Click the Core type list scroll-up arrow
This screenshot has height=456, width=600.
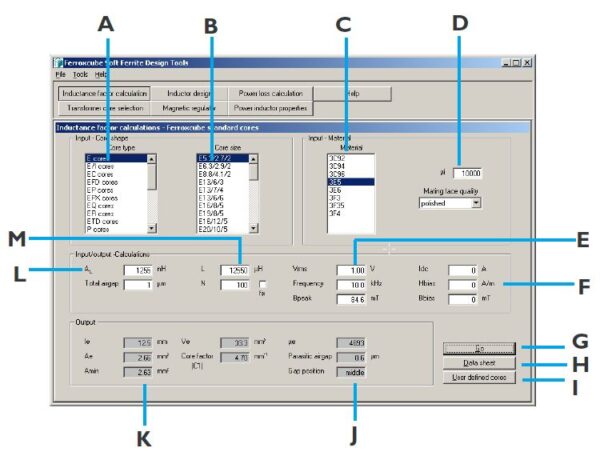tap(152, 159)
